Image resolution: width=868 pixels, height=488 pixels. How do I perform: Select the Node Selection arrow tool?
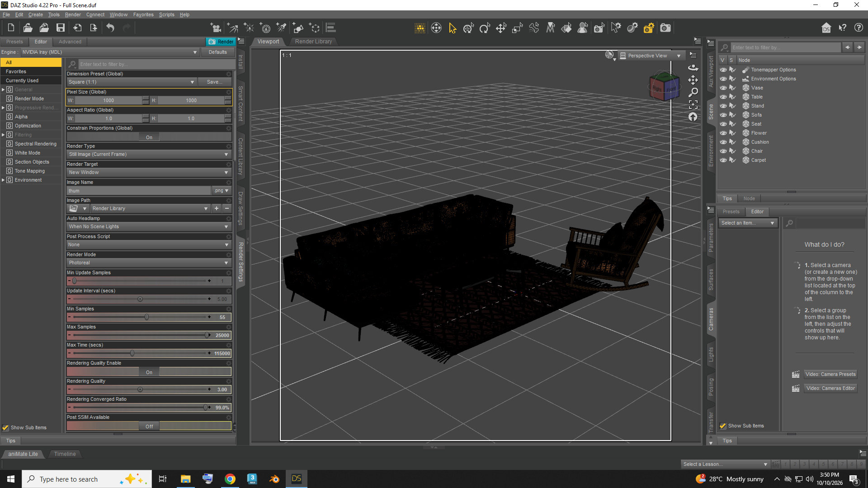(x=452, y=28)
